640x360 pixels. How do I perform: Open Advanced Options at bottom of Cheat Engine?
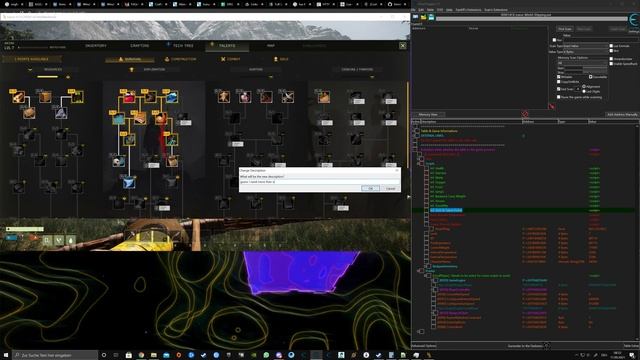click(x=424, y=346)
